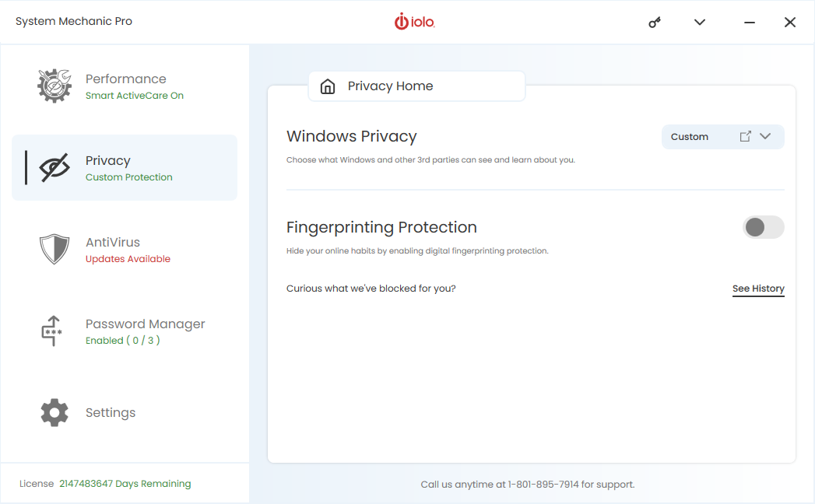Click the Fingerprinting Protection heading
The height and width of the screenshot is (504, 815).
click(x=381, y=227)
